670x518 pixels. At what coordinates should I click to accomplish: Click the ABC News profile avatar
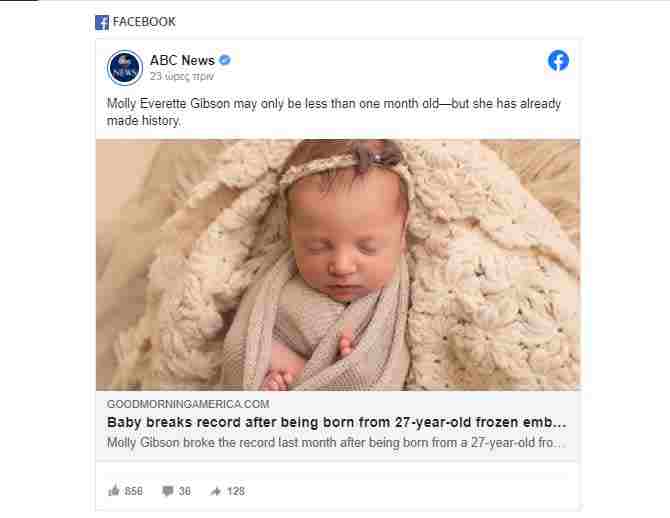tap(125, 68)
